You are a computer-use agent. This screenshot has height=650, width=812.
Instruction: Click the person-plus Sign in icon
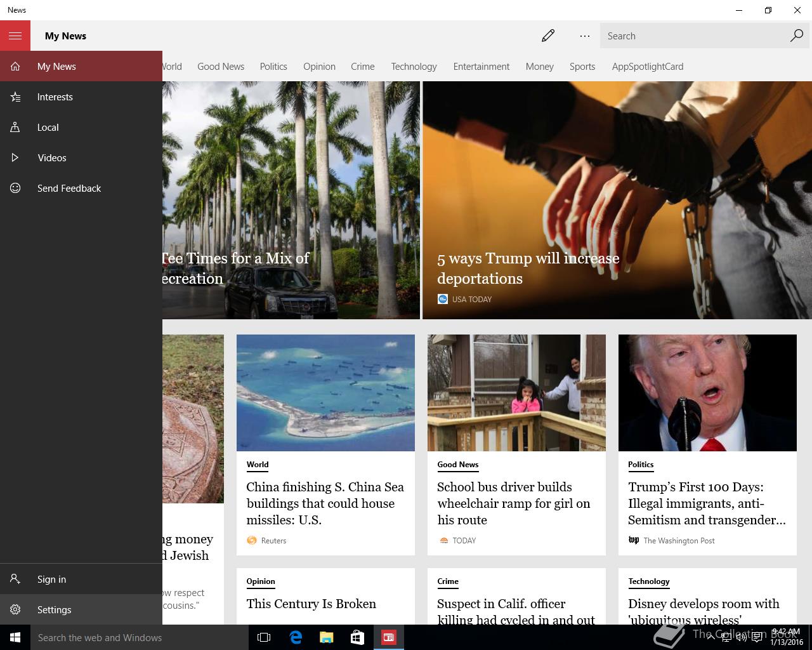point(15,579)
